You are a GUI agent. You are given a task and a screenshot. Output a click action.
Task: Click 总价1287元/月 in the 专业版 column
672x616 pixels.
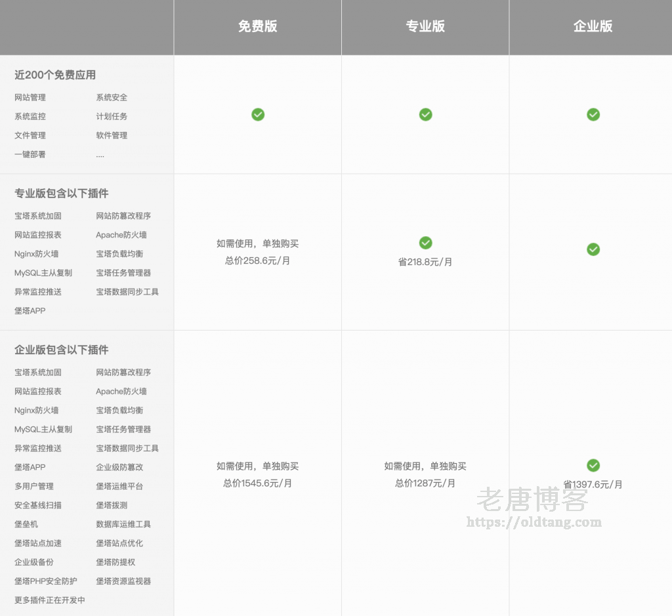pyautogui.click(x=425, y=484)
